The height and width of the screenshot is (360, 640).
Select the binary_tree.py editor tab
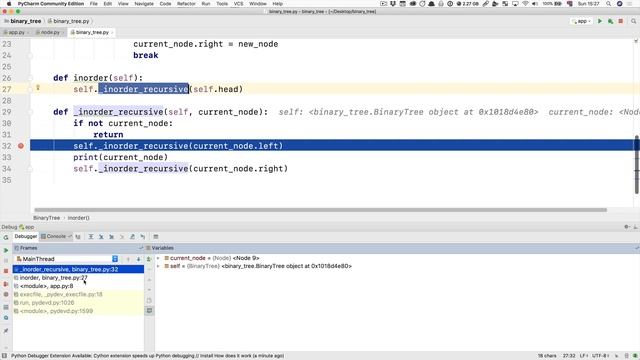[x=91, y=32]
